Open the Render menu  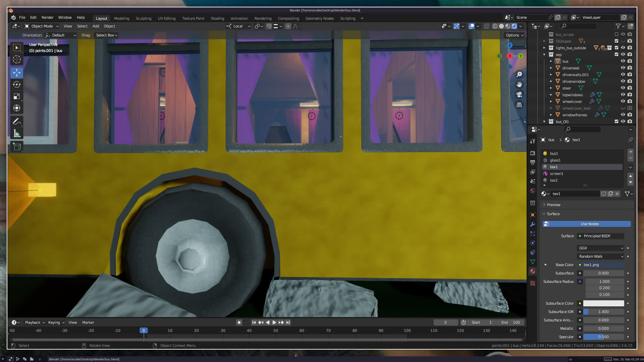tap(47, 17)
